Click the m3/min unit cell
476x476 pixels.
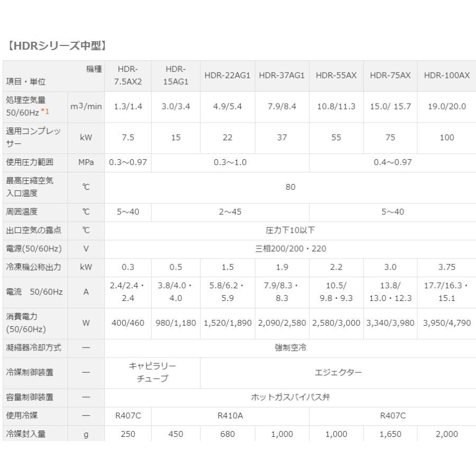click(86, 106)
